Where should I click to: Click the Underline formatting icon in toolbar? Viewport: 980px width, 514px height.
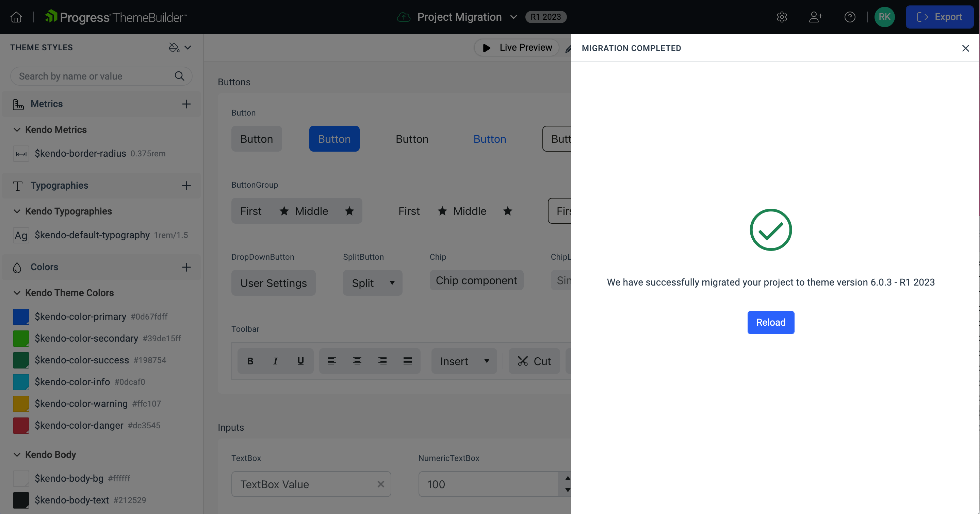[x=300, y=361]
